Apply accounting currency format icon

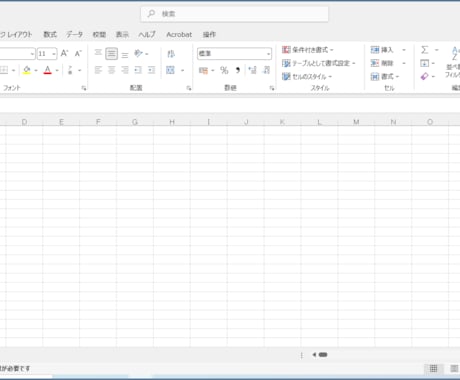[203, 70]
